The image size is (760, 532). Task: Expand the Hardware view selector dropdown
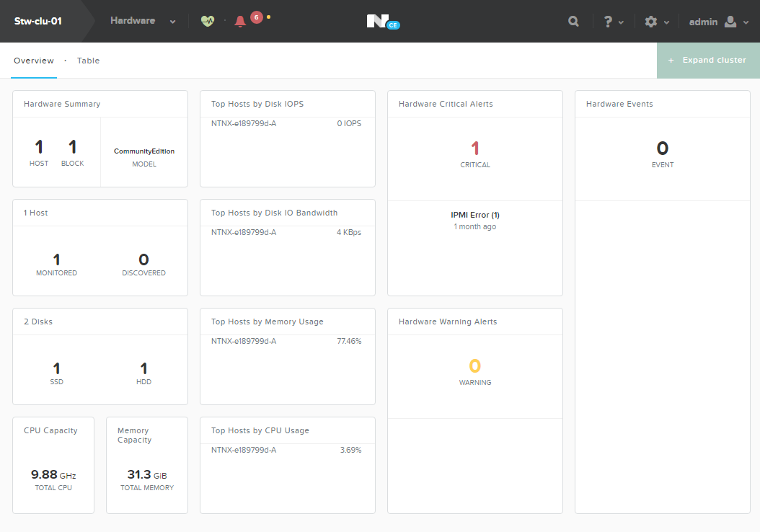[x=172, y=21]
